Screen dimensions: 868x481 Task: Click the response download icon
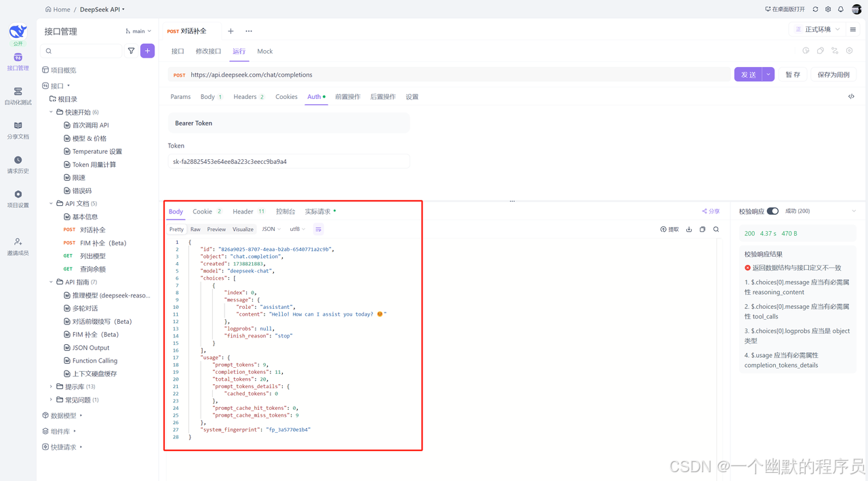(689, 230)
